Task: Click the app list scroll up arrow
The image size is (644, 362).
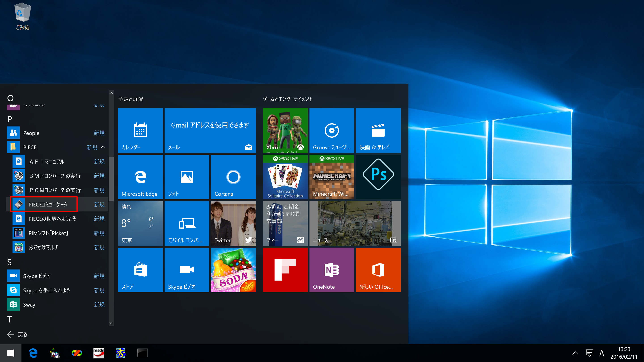Action: (x=111, y=93)
